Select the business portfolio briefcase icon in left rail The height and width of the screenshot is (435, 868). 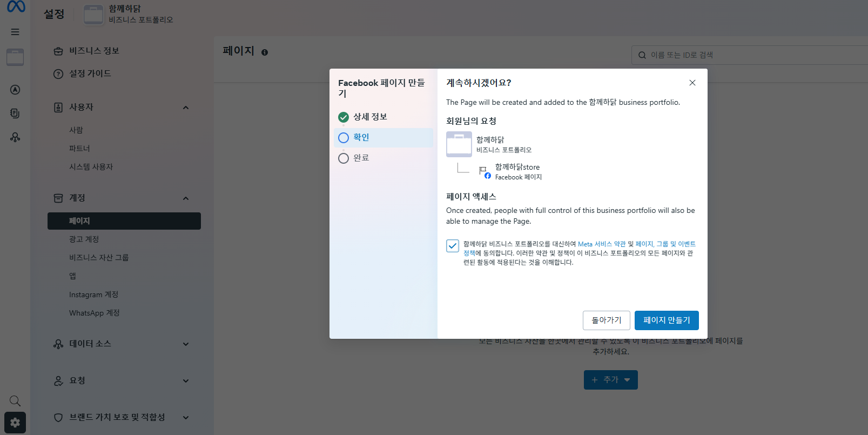[x=15, y=57]
